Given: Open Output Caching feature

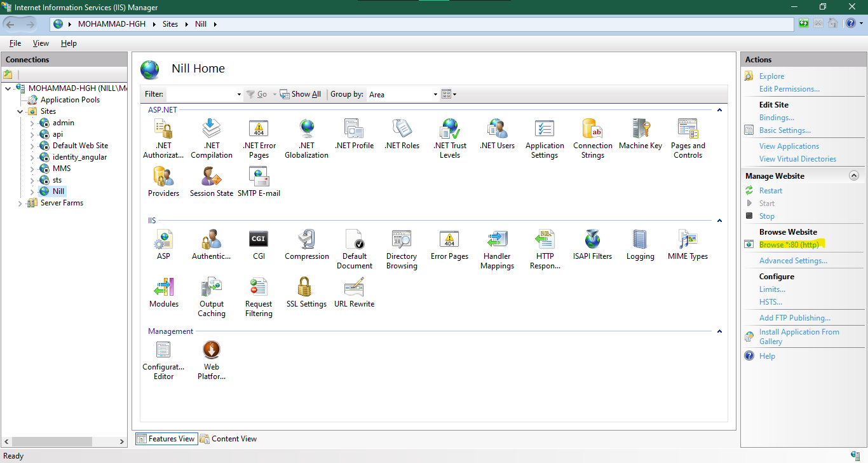Looking at the screenshot, I should (x=212, y=297).
